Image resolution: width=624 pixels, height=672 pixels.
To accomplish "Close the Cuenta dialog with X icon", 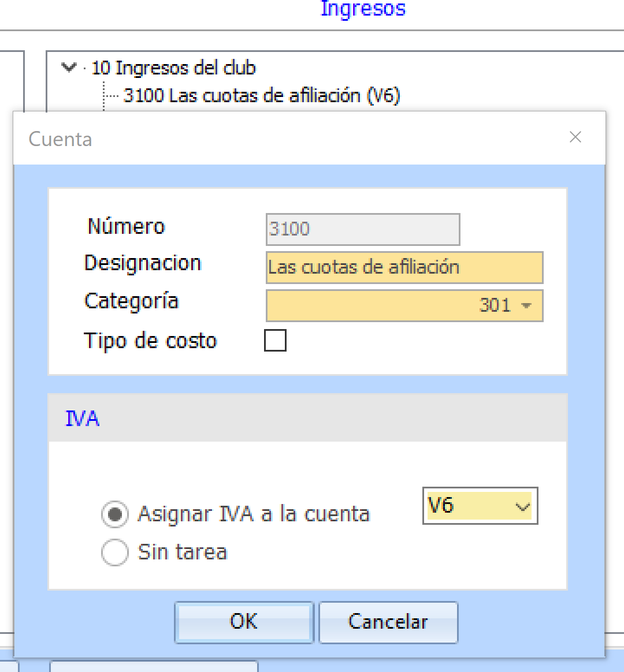I will pyautogui.click(x=575, y=137).
